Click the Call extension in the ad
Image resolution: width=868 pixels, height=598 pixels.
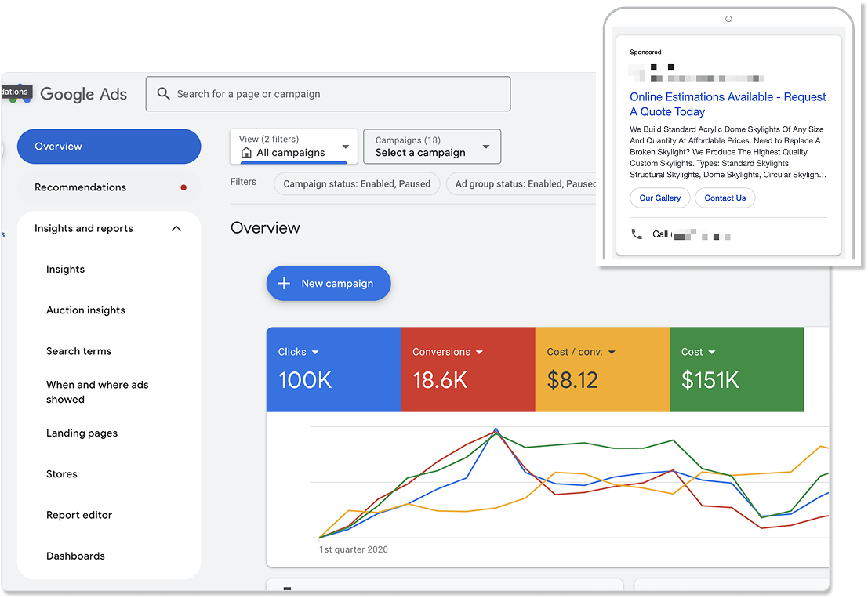[681, 234]
